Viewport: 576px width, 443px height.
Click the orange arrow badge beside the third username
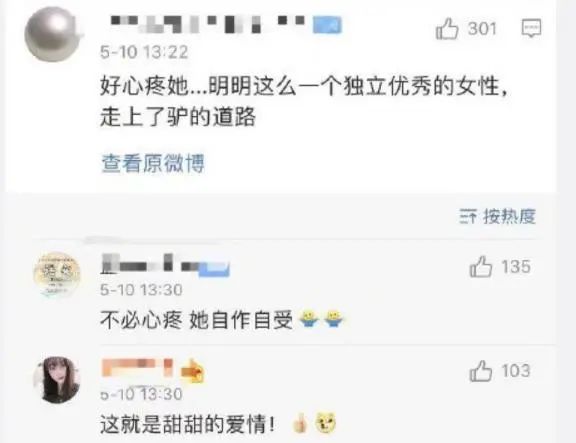(193, 370)
